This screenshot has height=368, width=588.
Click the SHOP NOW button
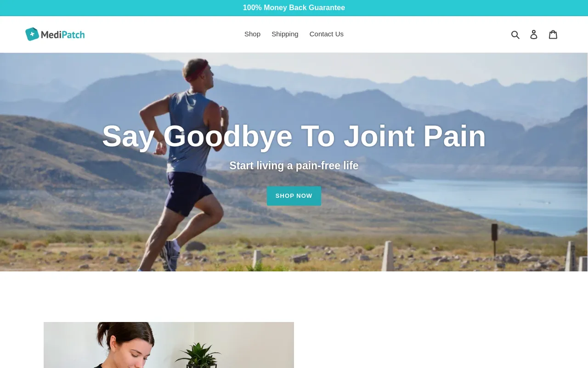point(294,196)
